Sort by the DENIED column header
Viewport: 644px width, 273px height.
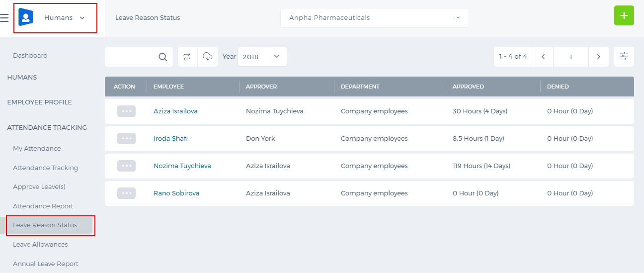[558, 87]
